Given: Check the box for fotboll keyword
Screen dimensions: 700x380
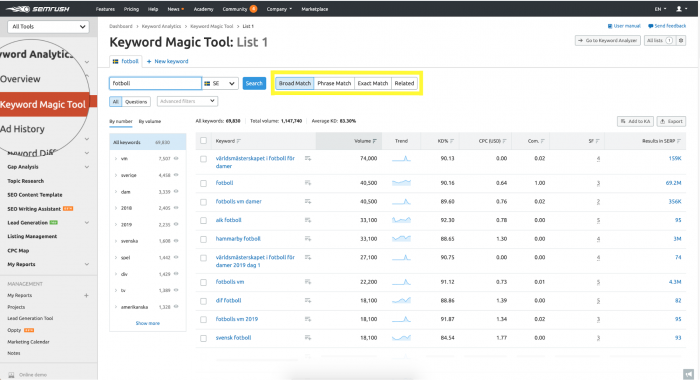Looking at the screenshot, I should (x=204, y=183).
